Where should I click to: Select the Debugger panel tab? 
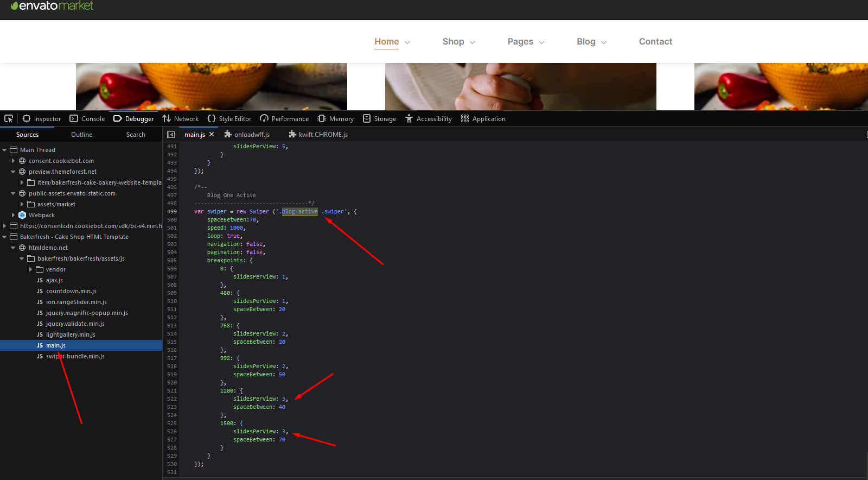pos(133,118)
